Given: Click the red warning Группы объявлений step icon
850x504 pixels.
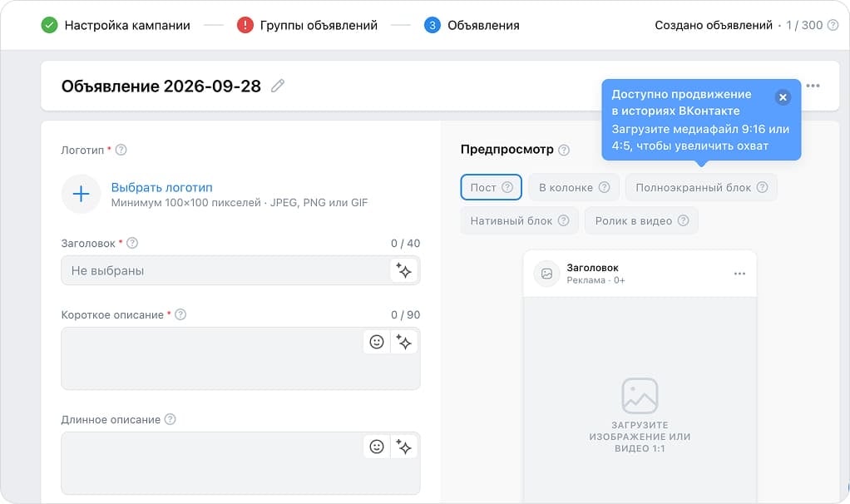Looking at the screenshot, I should 245,25.
